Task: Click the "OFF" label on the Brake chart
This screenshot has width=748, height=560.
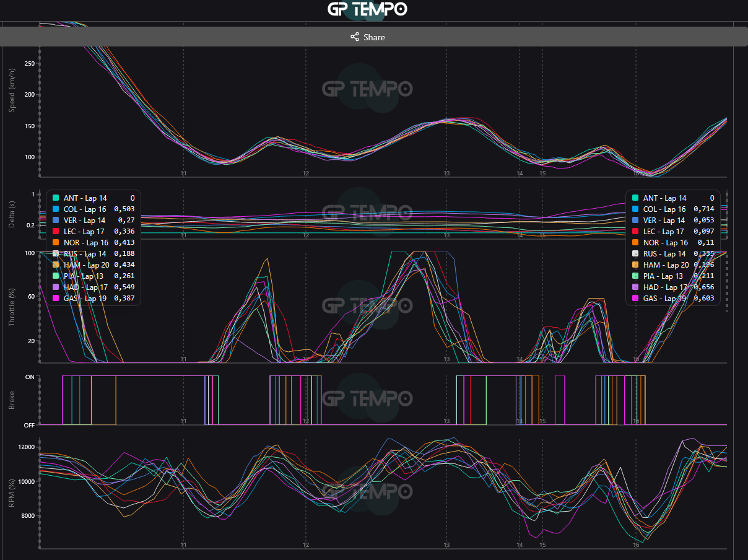Action: click(x=29, y=425)
